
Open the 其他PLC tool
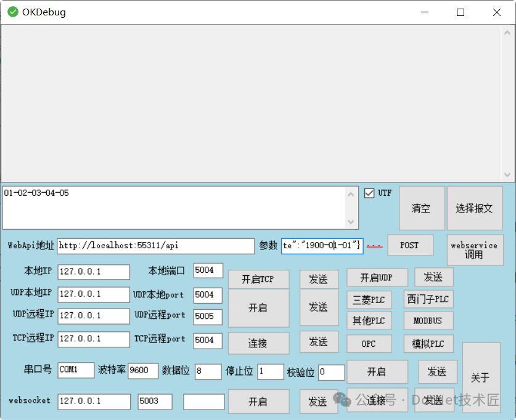click(369, 320)
